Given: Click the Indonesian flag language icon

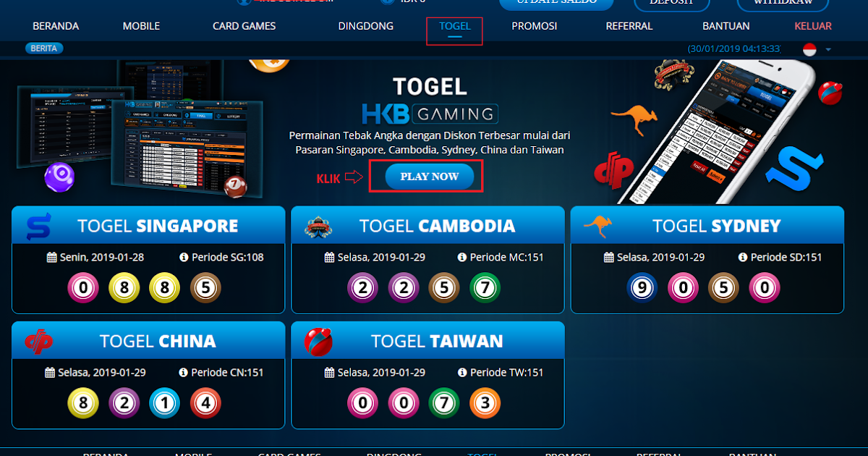Looking at the screenshot, I should pyautogui.click(x=809, y=49).
